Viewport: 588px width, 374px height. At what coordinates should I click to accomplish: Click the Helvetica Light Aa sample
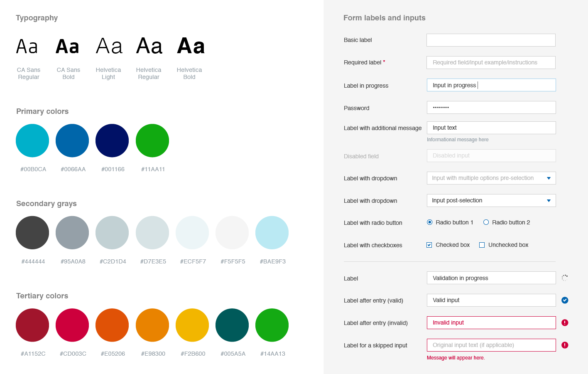(x=109, y=46)
